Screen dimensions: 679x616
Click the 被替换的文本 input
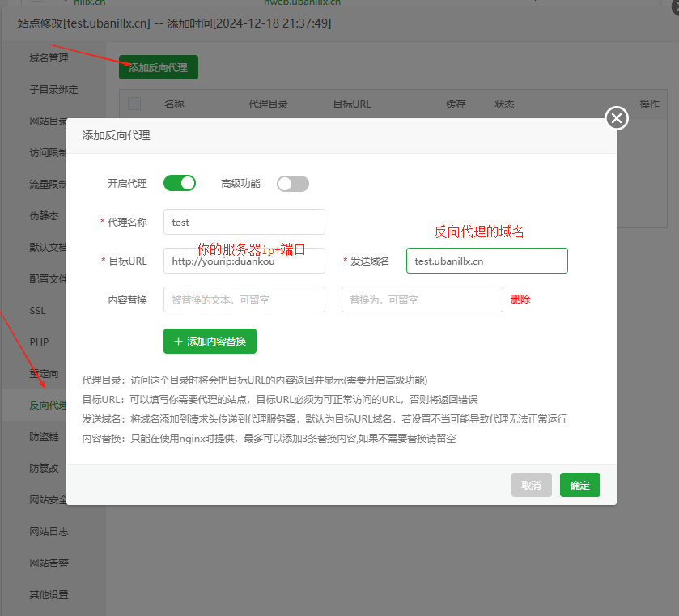pos(244,300)
